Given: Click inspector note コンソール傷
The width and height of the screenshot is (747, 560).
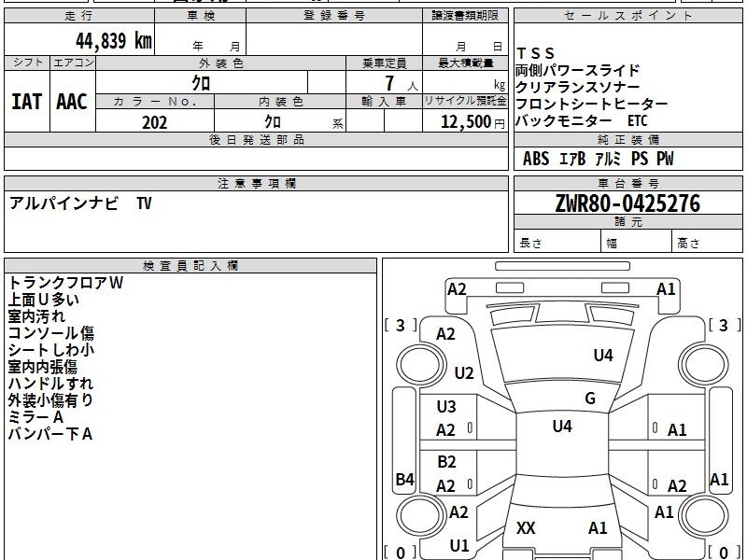Looking at the screenshot, I should 51,333.
